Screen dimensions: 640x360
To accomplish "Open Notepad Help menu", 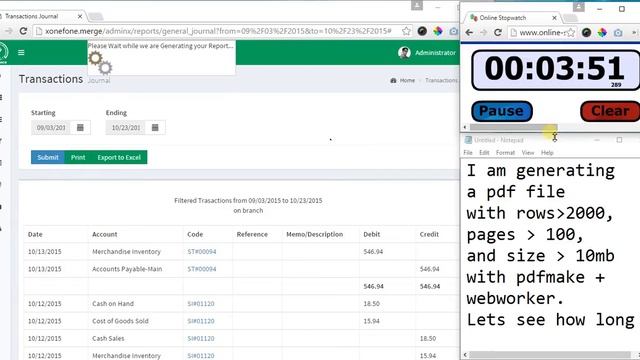I will [x=547, y=153].
